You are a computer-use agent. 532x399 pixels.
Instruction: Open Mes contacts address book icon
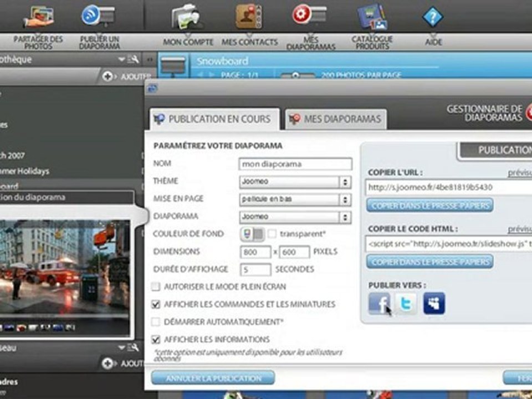249,16
